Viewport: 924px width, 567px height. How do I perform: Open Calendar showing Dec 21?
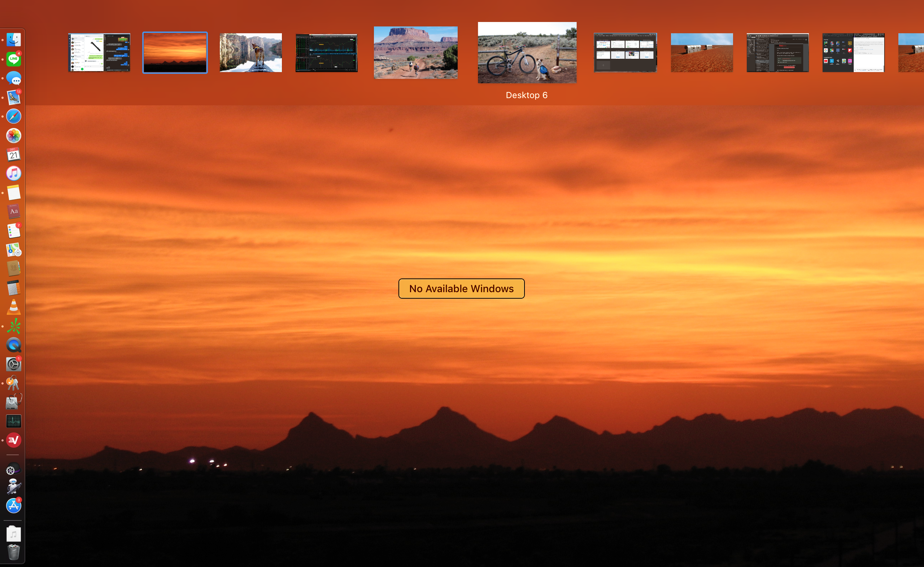coord(13,154)
